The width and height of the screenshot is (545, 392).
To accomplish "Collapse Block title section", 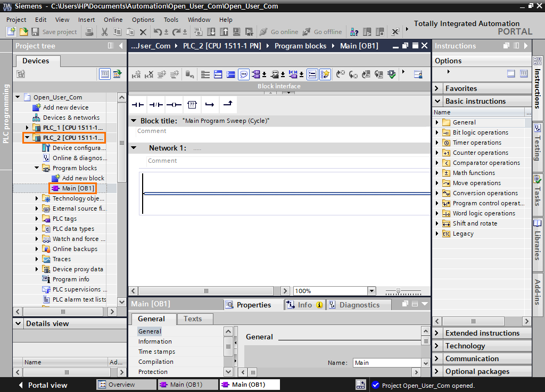I will click(134, 121).
